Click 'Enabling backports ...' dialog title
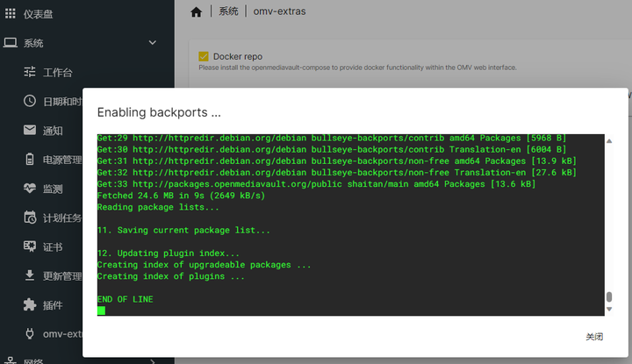Screen dimensions: 632x364 [159, 112]
